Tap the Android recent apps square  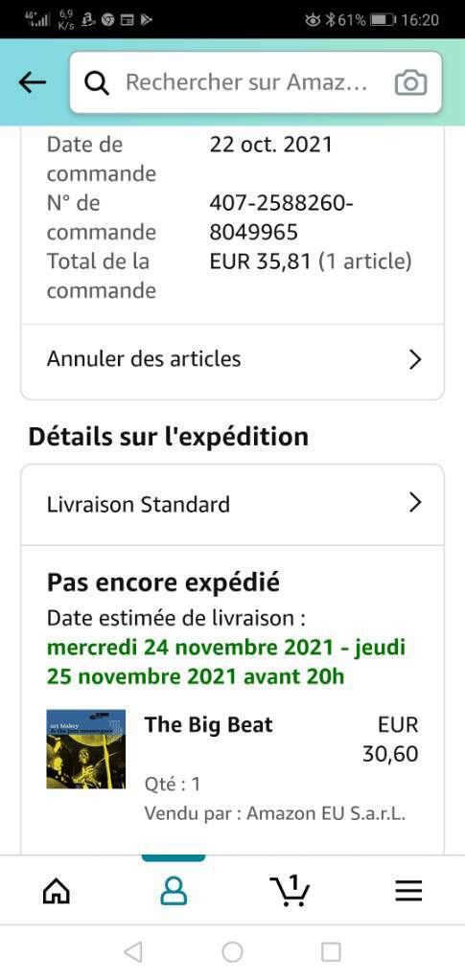(331, 952)
